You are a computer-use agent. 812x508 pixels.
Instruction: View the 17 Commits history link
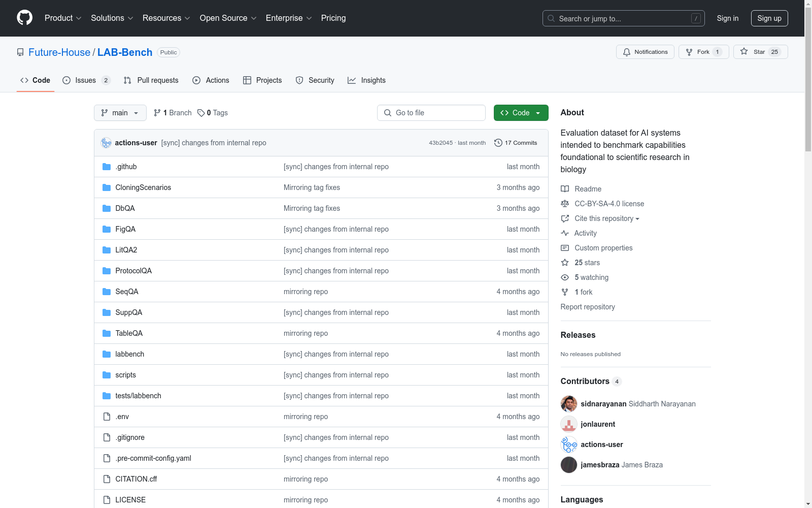[x=516, y=143]
